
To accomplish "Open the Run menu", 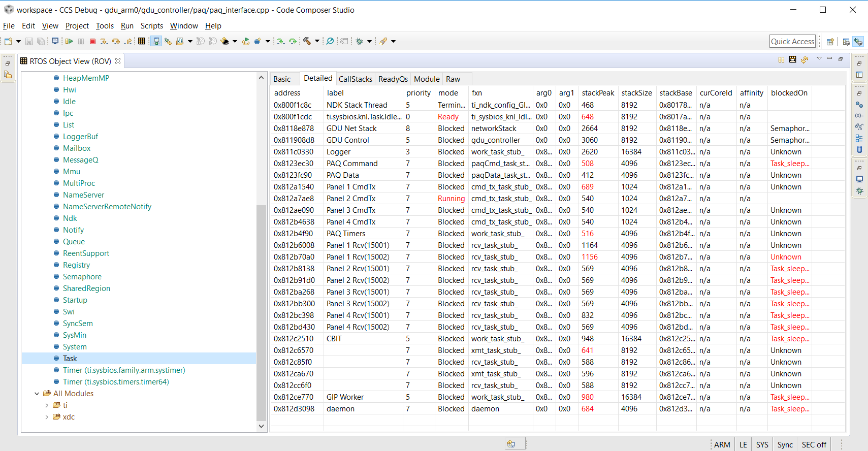I will tap(127, 26).
